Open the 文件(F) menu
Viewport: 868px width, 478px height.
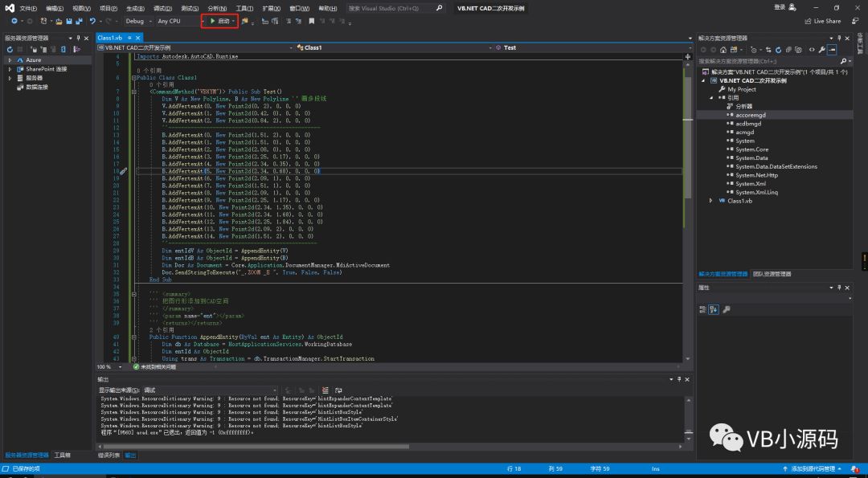click(28, 8)
